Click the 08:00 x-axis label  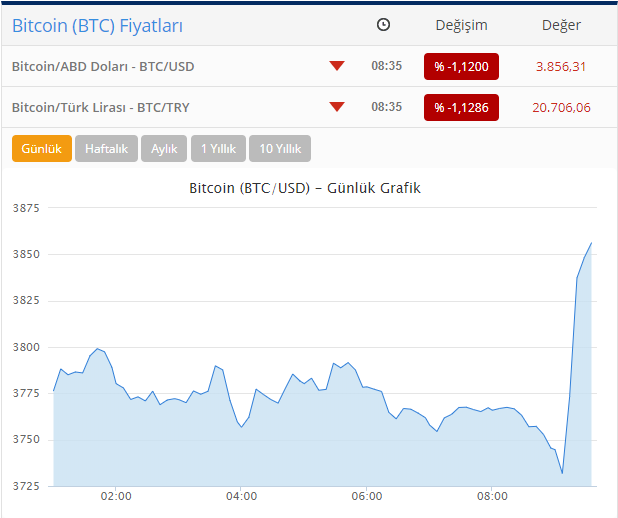[492, 496]
